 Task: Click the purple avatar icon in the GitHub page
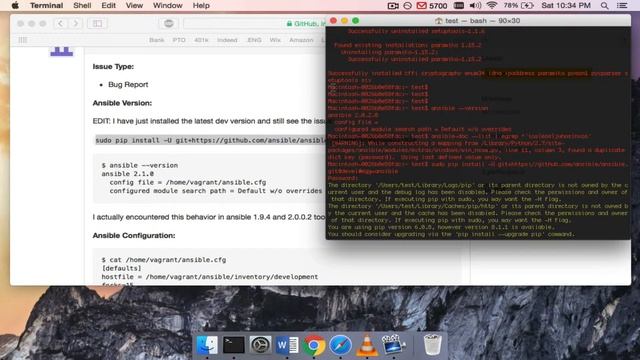[x=62, y=51]
